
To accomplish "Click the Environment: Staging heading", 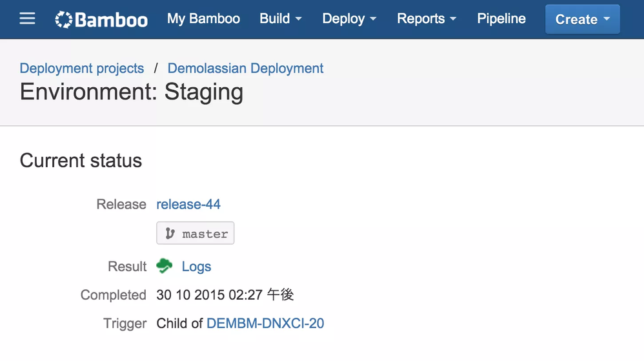I will pyautogui.click(x=132, y=92).
